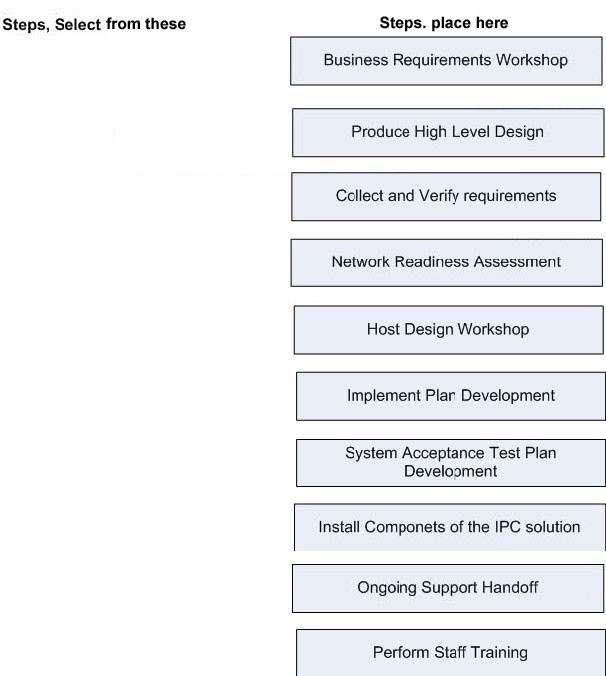The height and width of the screenshot is (676, 606).
Task: Click the 'Steps, Select from these' heading
Action: point(94,24)
